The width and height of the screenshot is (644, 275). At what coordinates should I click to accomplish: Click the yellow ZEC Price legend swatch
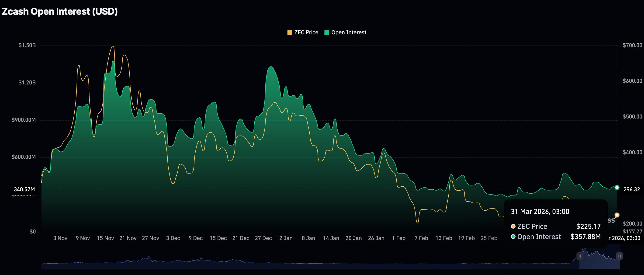(x=290, y=32)
